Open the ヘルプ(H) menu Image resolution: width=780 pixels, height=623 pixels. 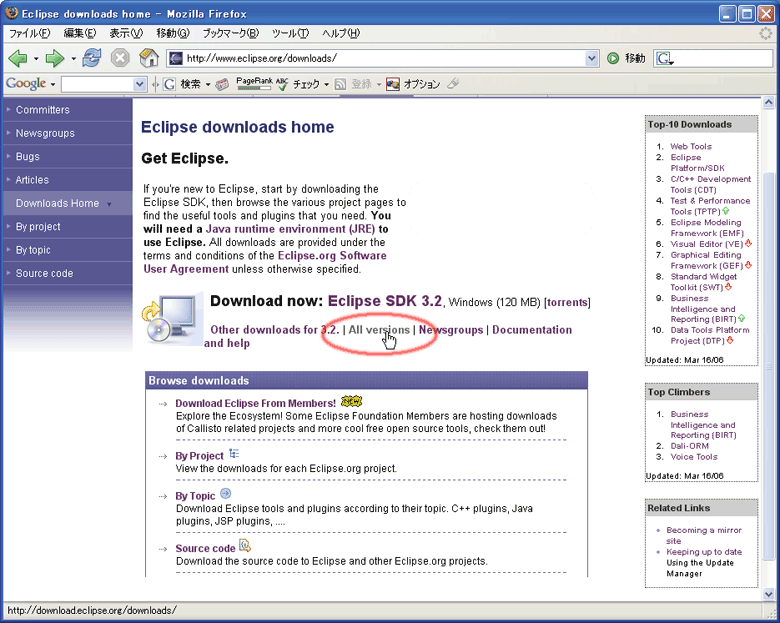click(x=341, y=33)
